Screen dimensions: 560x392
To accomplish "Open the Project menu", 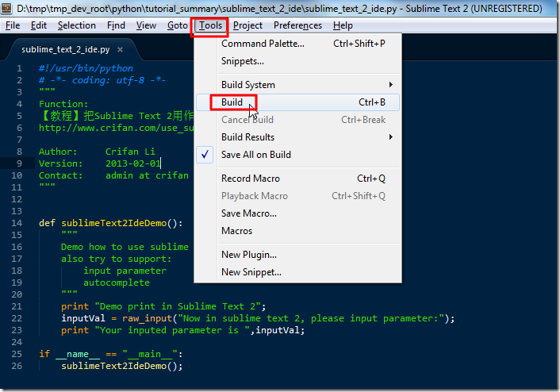I will tap(247, 25).
